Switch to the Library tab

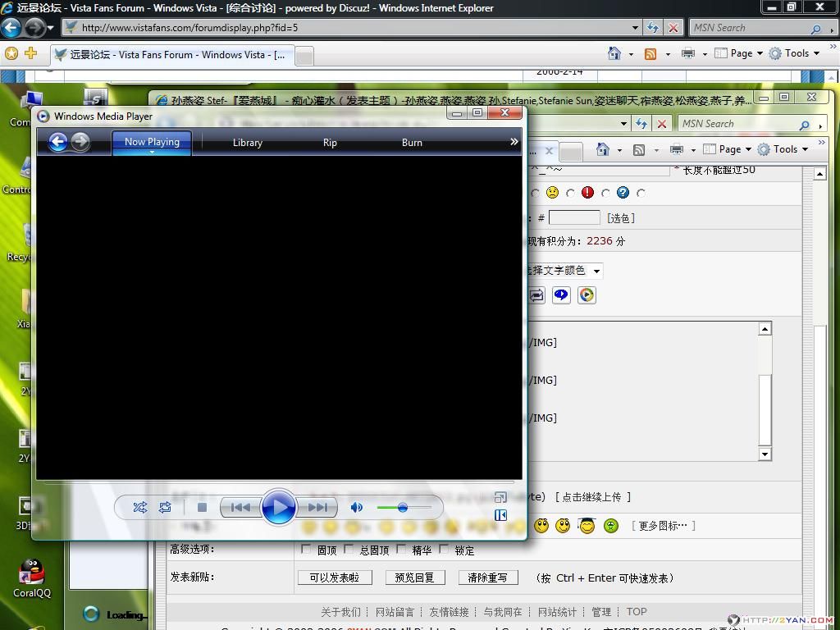247,143
